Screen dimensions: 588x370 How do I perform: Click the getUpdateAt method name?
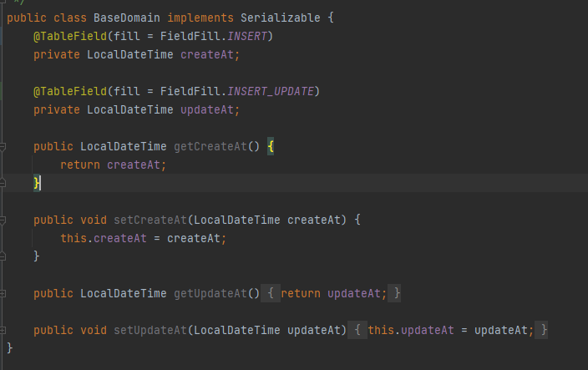210,293
